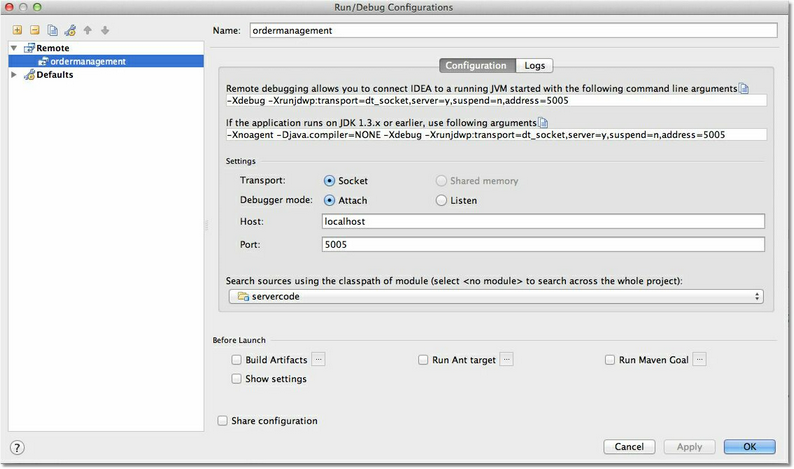
Task: Choose Listen debugger mode
Action: point(441,201)
